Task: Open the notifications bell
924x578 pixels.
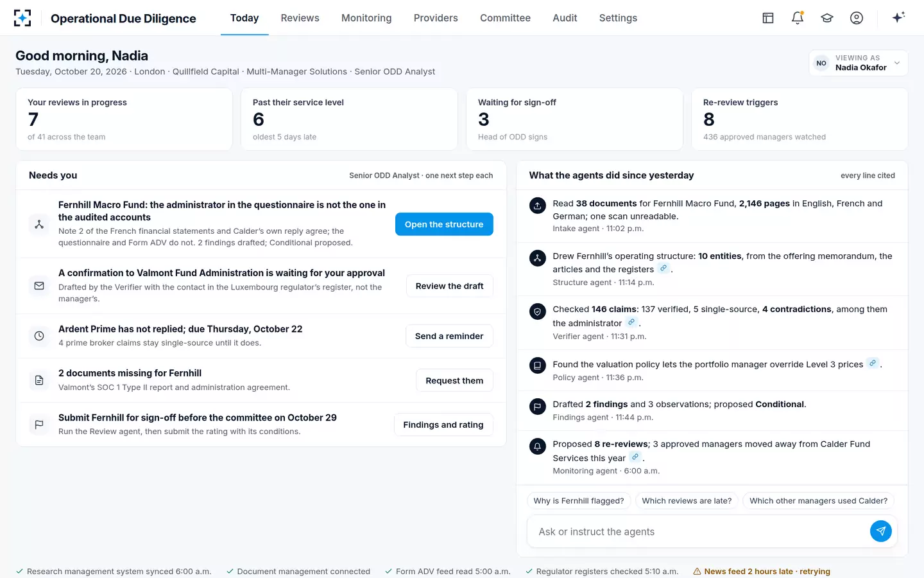Action: coord(798,18)
